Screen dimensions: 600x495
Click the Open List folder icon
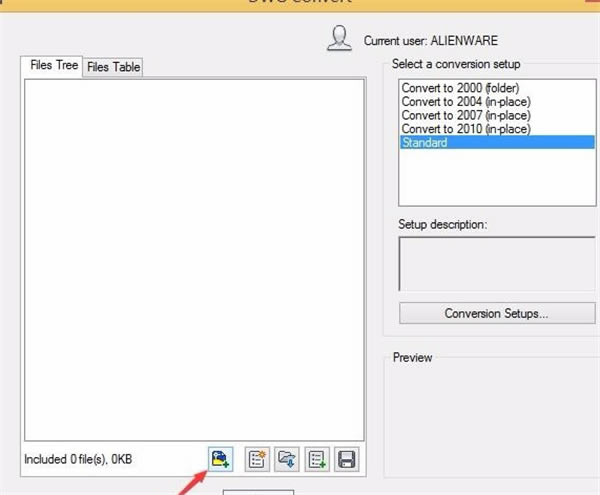click(287, 459)
